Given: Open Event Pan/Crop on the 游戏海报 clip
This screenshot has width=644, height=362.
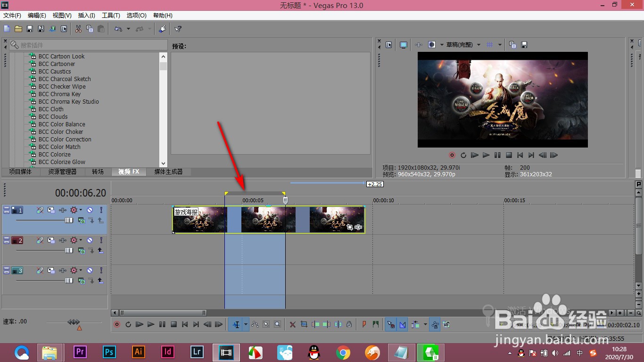Looking at the screenshot, I should coord(349,227).
